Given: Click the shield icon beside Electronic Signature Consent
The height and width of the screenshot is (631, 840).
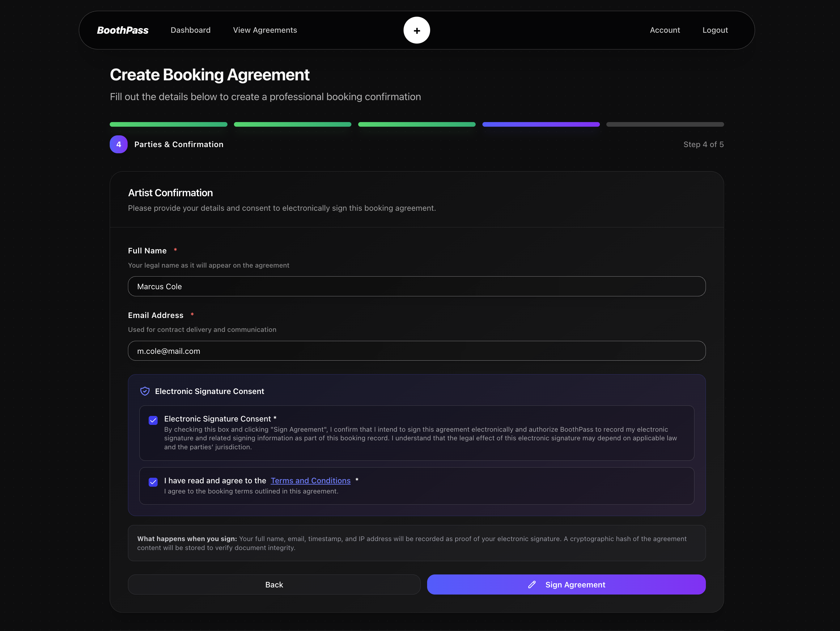Looking at the screenshot, I should point(145,391).
